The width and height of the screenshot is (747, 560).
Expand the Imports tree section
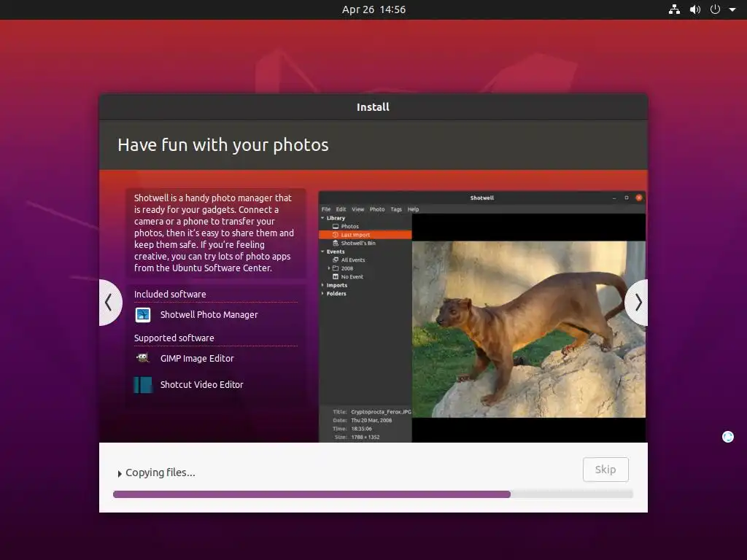[322, 285]
